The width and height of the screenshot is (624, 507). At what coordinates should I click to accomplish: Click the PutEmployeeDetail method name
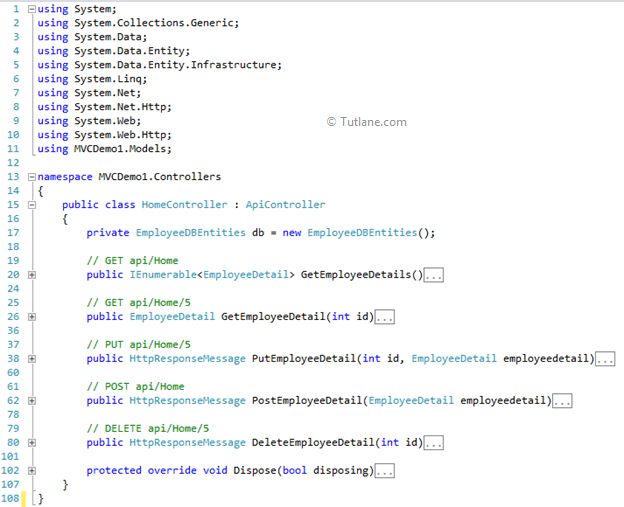304,359
